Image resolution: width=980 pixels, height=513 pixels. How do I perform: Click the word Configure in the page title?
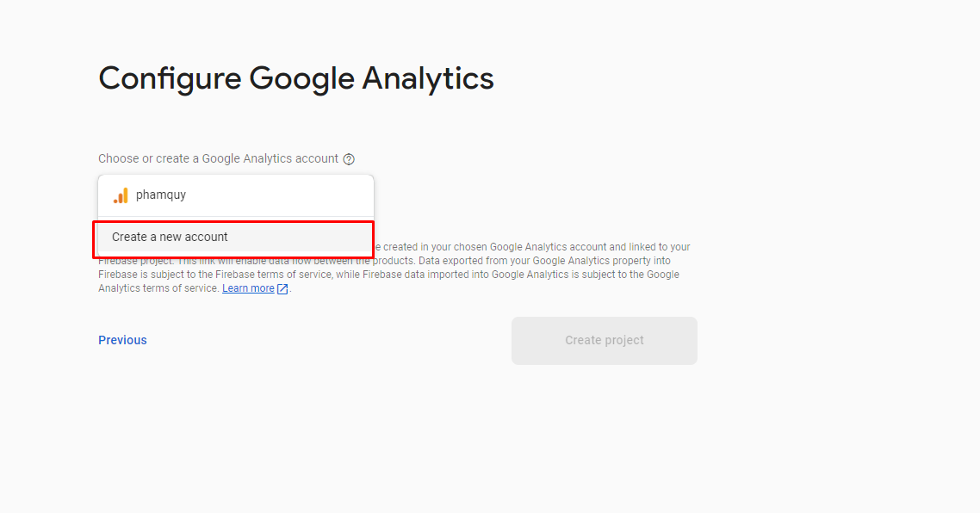[170, 78]
